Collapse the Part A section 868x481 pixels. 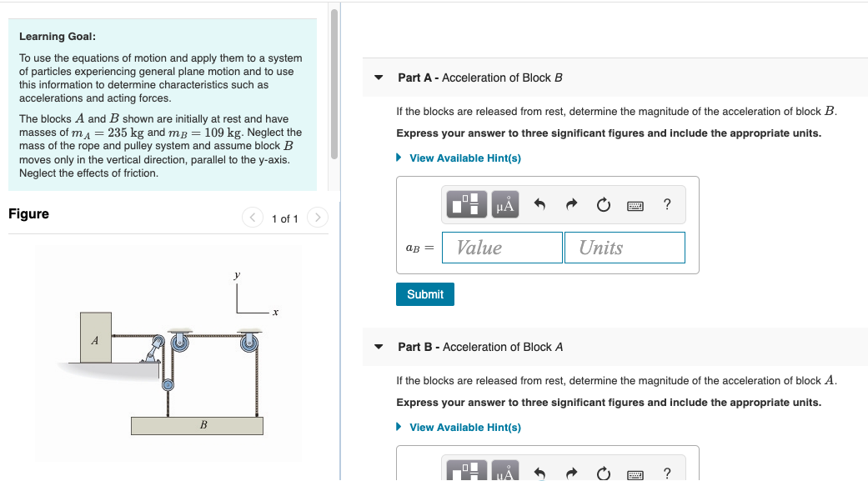(x=378, y=77)
